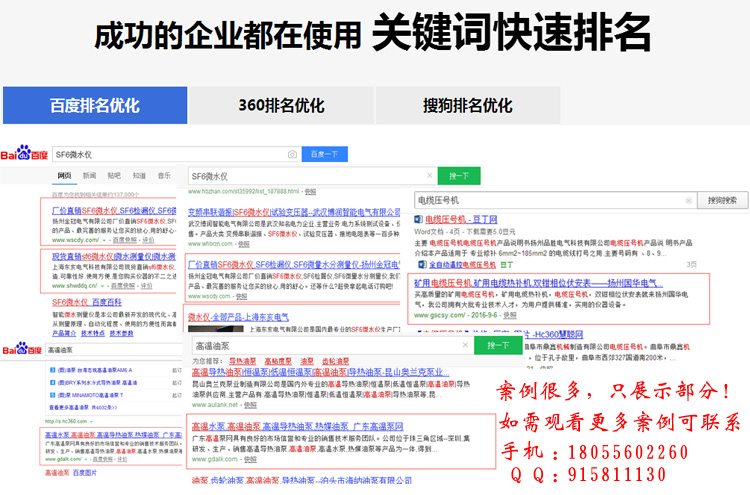Click green 搜一下 button beside 高温油泵
750x495 pixels.
pyautogui.click(x=498, y=345)
